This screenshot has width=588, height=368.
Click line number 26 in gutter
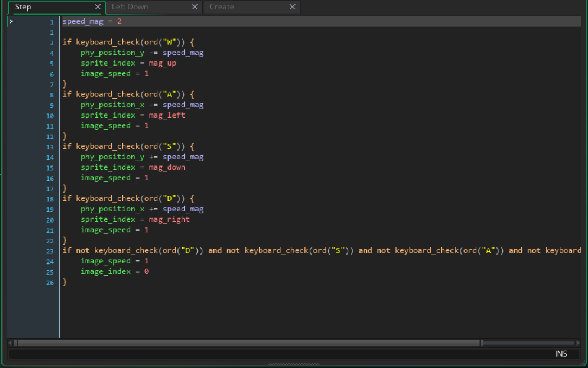point(50,283)
